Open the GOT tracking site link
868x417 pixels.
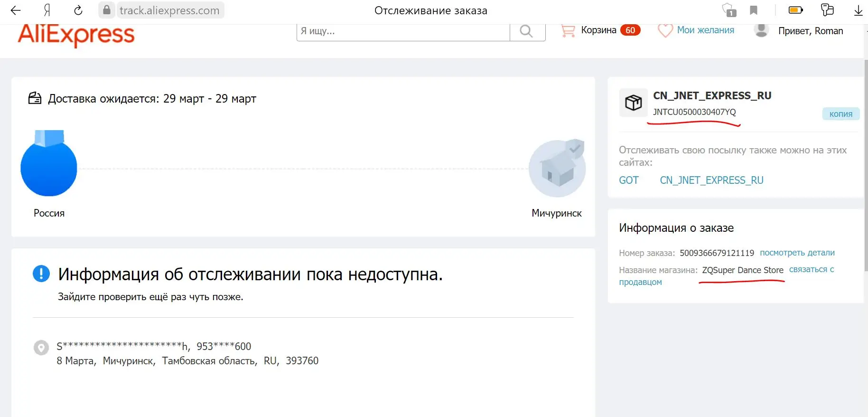coord(629,180)
